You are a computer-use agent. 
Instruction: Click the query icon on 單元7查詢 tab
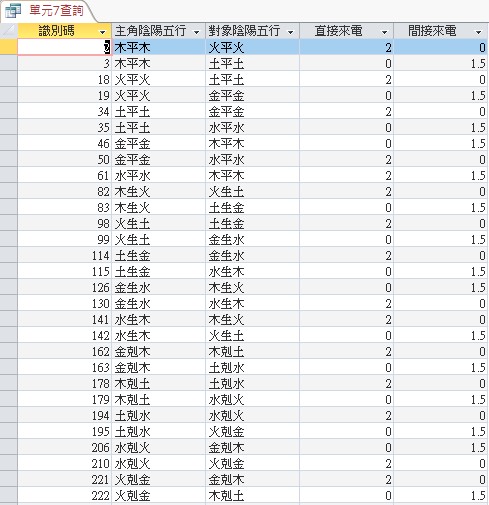13,11
